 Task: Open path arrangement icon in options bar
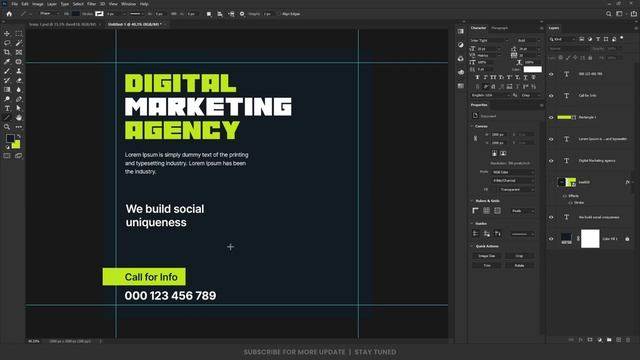point(231,14)
